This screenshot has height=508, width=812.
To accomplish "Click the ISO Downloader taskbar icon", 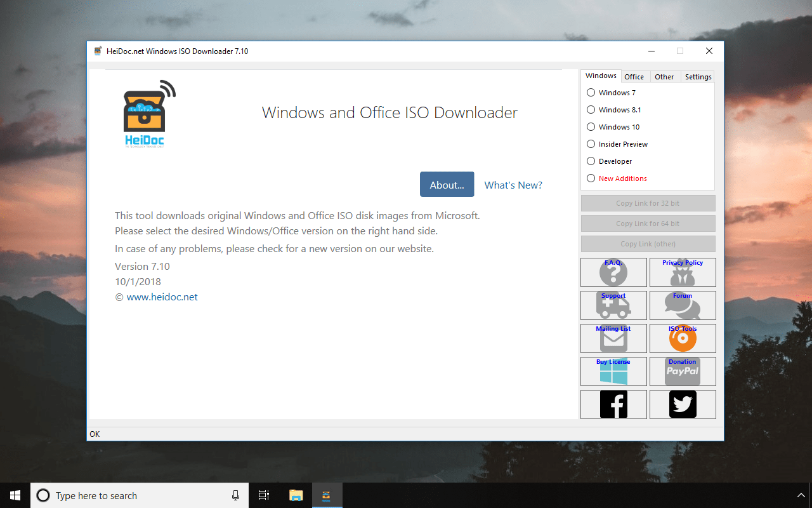I will pos(327,495).
